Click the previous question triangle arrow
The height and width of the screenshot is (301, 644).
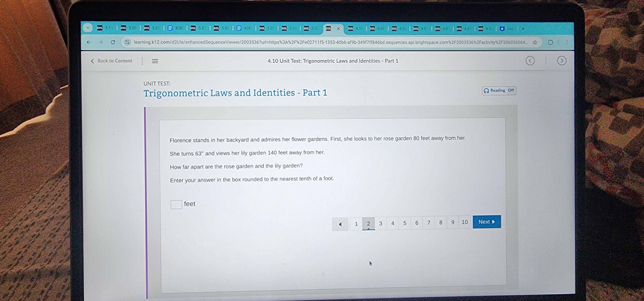click(x=340, y=224)
